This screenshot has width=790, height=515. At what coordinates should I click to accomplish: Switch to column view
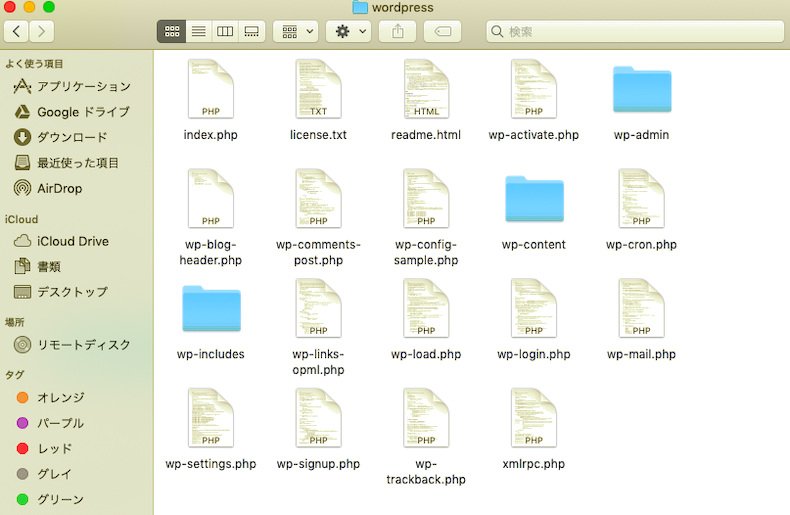point(225,32)
